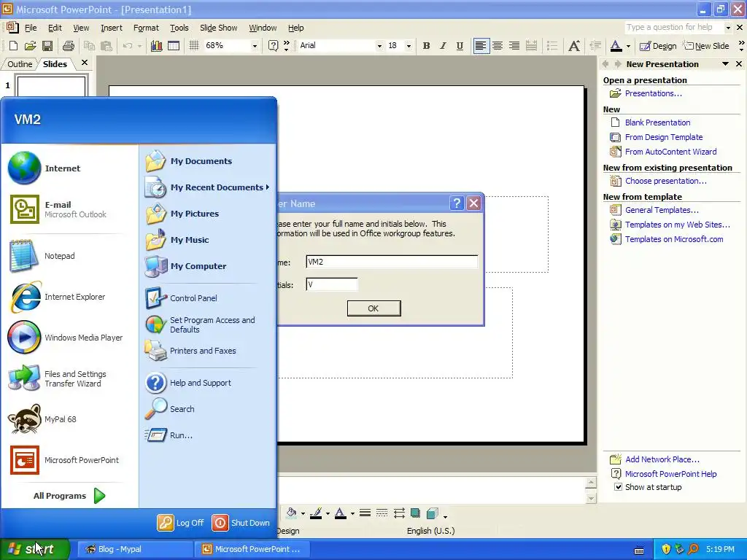The image size is (747, 560).
Task: Toggle Underline formatting
Action: click(x=460, y=46)
